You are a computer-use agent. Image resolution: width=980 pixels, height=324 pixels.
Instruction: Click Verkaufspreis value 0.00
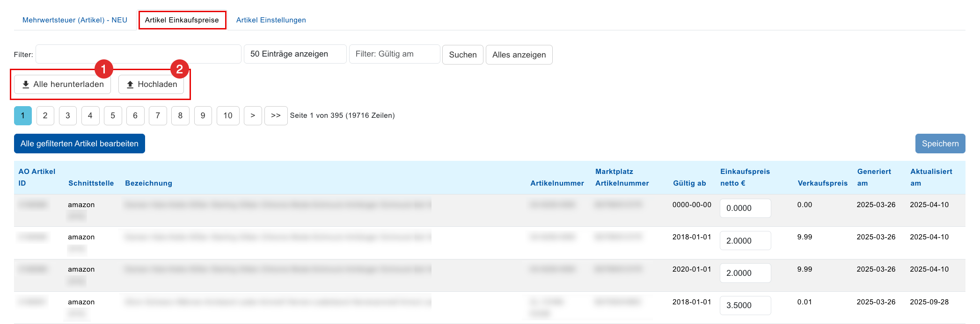pos(804,205)
